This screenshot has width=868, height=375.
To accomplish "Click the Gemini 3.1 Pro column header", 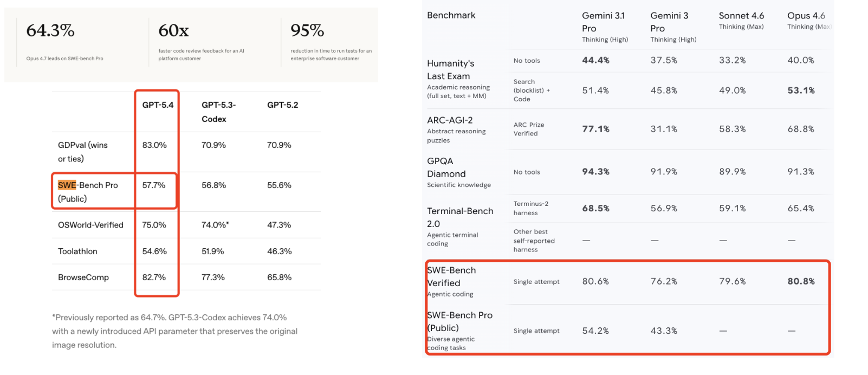I will coord(603,22).
